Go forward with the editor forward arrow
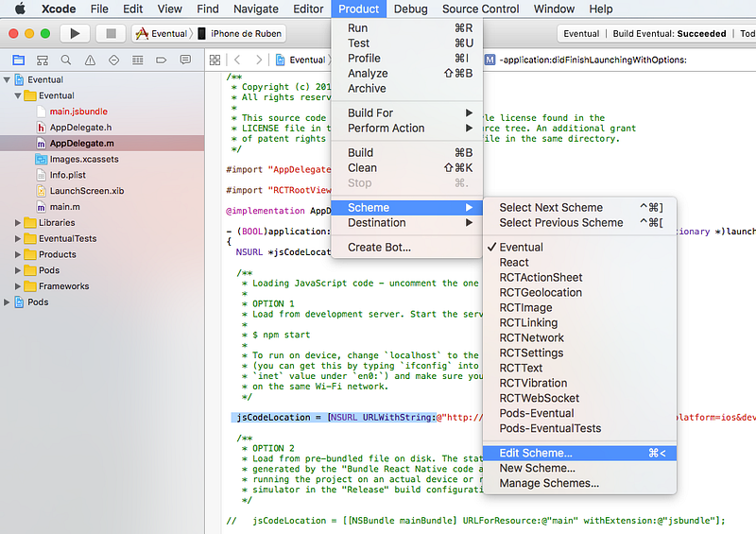This screenshot has width=756, height=534. tap(259, 60)
